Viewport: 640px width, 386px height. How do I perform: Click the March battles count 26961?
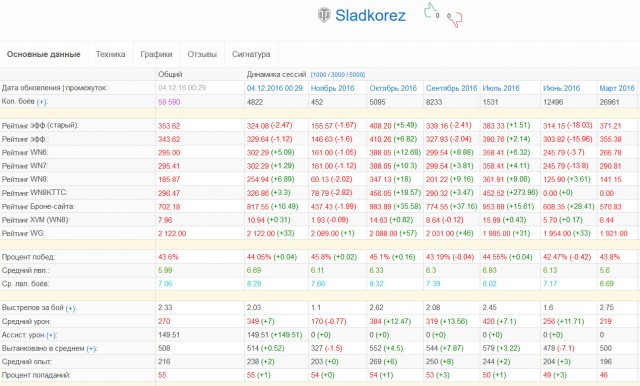[609, 102]
